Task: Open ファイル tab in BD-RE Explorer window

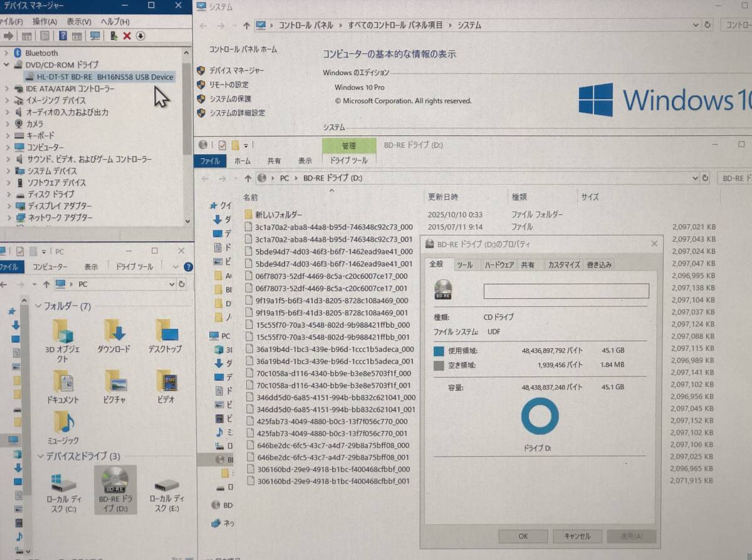Action: (x=210, y=161)
